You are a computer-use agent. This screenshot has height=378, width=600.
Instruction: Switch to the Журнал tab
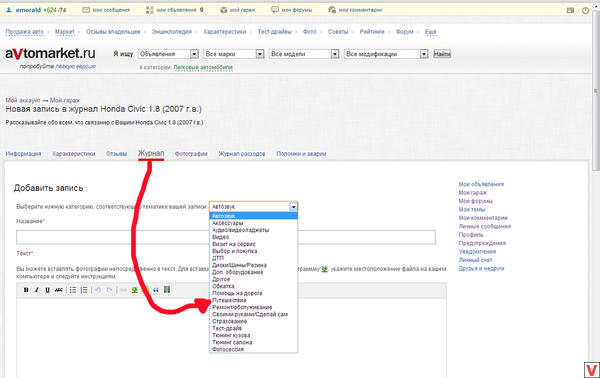151,153
